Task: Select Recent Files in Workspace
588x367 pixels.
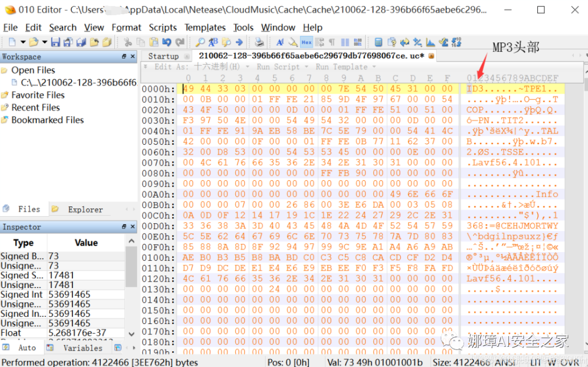Action: [x=35, y=108]
